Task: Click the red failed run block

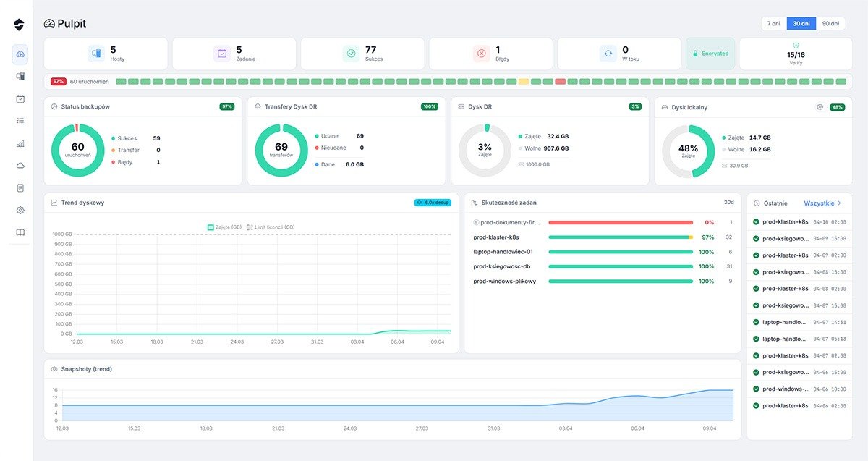Action: (560, 82)
